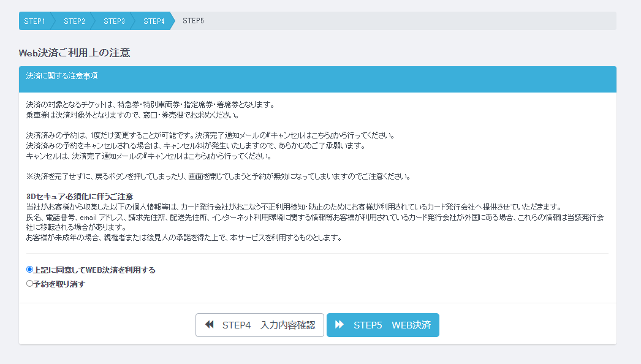Click the 決済に関する注意事項 panel header
The height and width of the screenshot is (364, 641).
coord(62,77)
